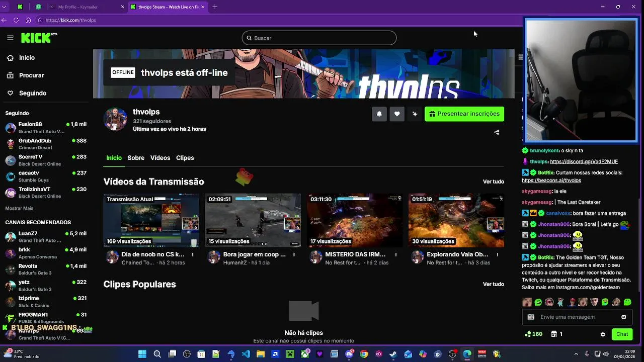Click the sparkle gift-subs icon

point(415,114)
